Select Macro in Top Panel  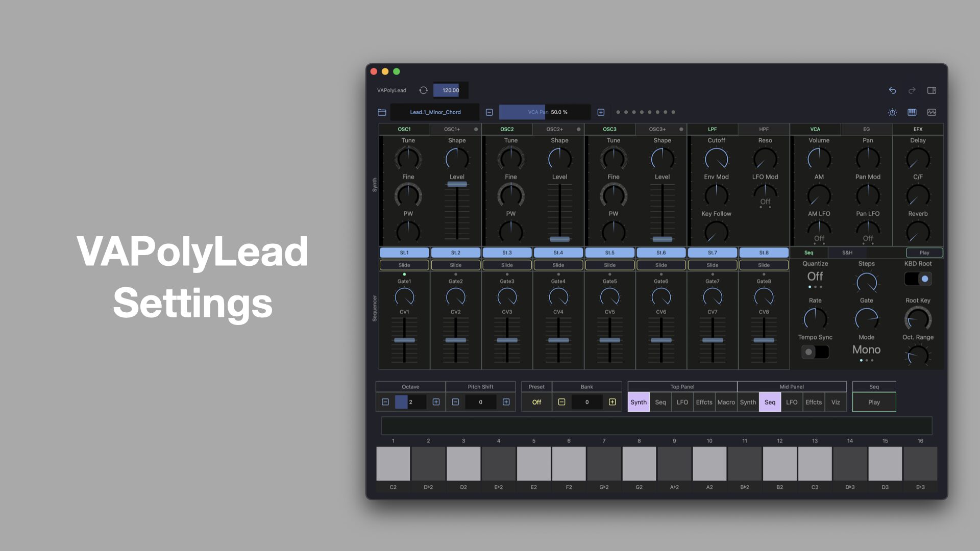tap(726, 402)
